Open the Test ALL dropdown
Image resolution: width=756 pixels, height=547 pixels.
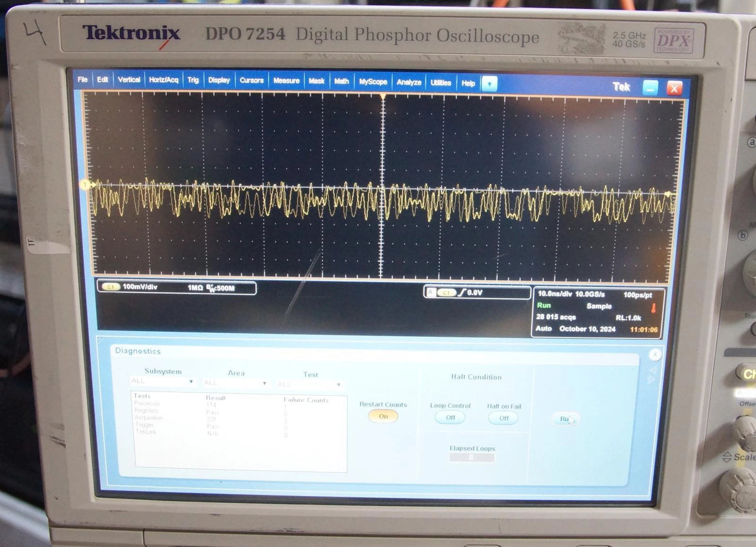pos(310,384)
